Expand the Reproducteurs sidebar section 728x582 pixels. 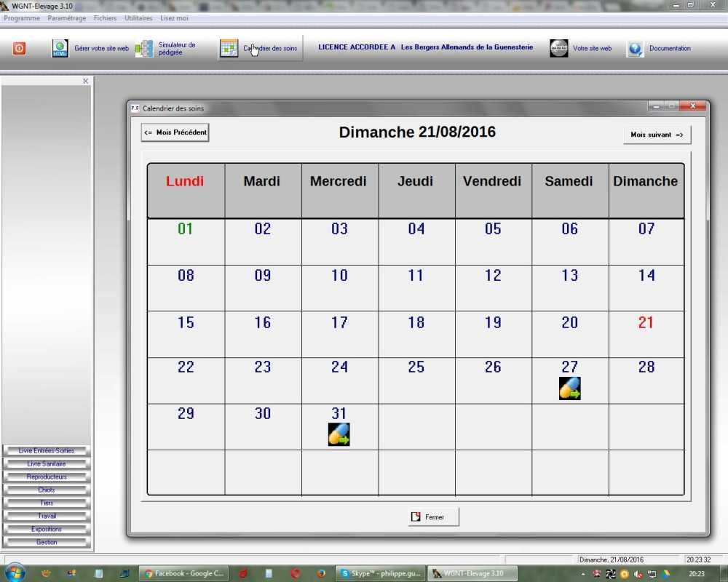pos(47,477)
